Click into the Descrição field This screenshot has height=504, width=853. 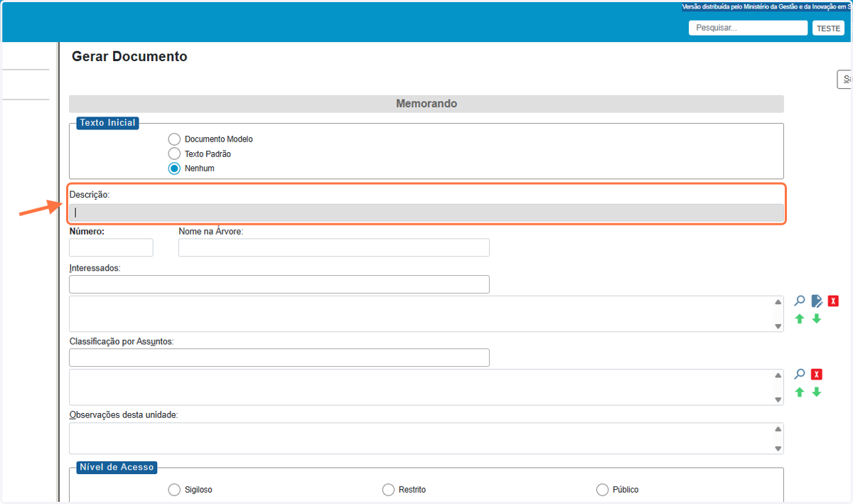[x=426, y=212]
